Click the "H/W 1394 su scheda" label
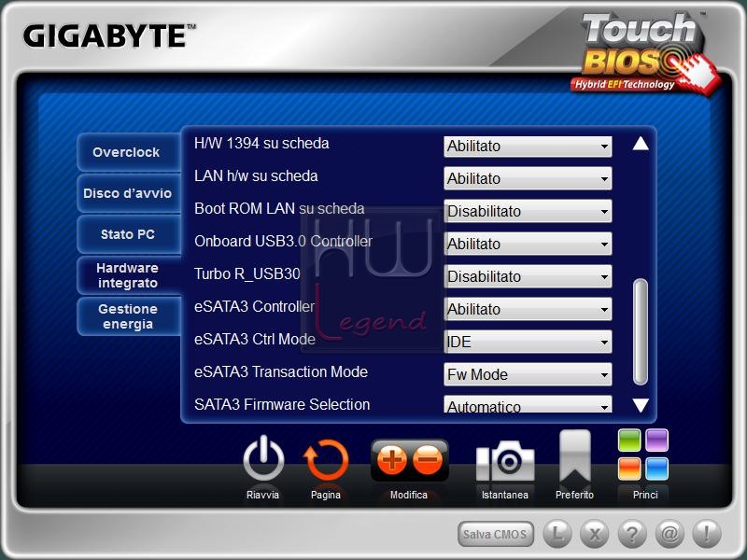The image size is (747, 560). coord(261,144)
